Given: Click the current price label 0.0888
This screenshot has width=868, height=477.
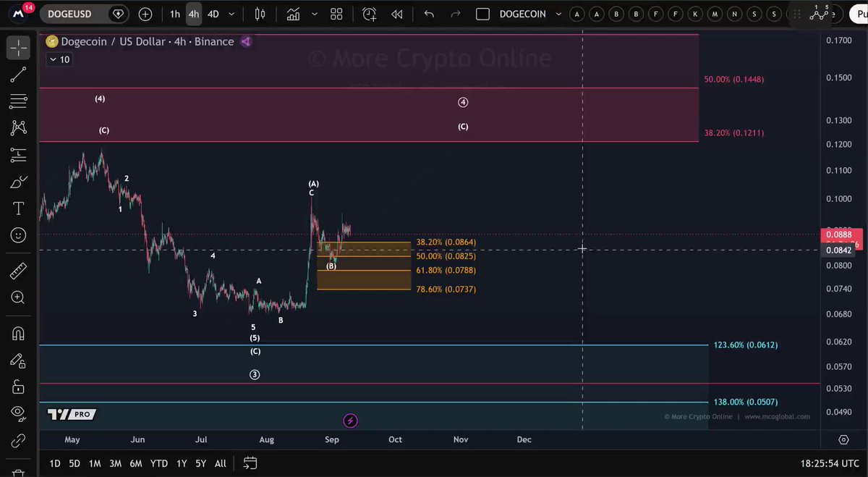Looking at the screenshot, I should click(x=840, y=235).
